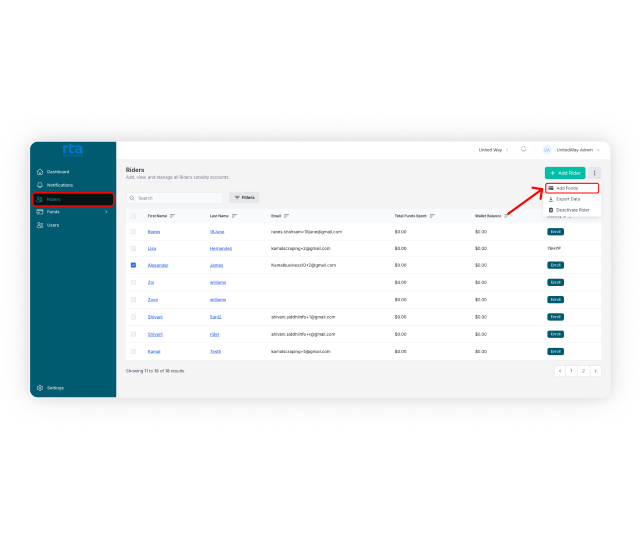
Task: Sort the Email column
Action: point(287,216)
